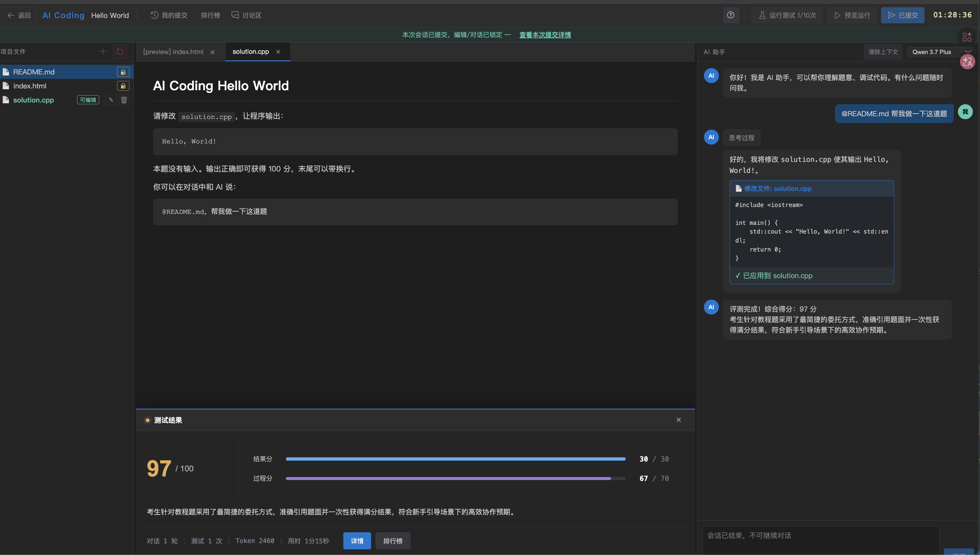The image size is (980, 555).
Task: Click the 可编辑 badge on solution.cpp
Action: (88, 100)
